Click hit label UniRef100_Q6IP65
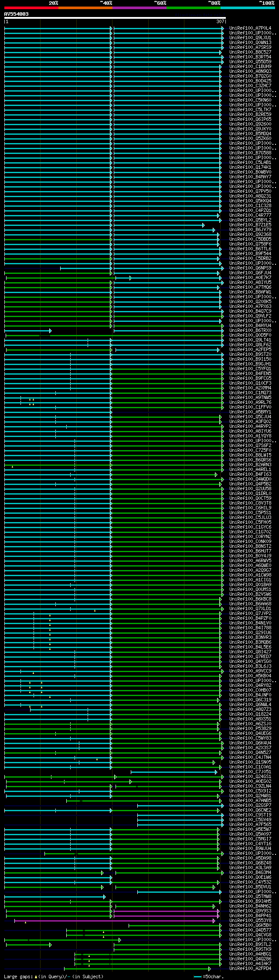The width and height of the screenshot is (279, 980). [250, 120]
